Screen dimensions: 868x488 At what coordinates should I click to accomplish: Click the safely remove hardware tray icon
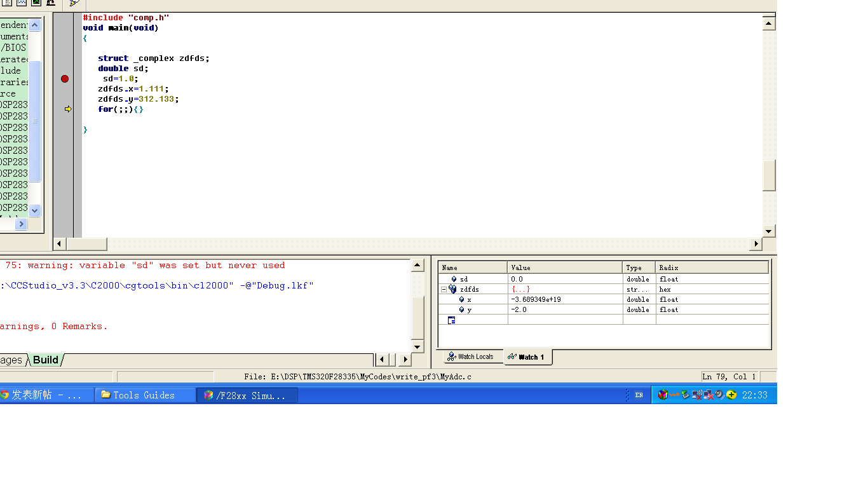686,395
